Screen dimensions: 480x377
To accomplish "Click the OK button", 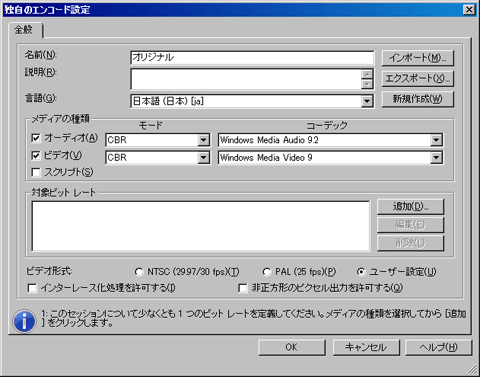I will (292, 347).
